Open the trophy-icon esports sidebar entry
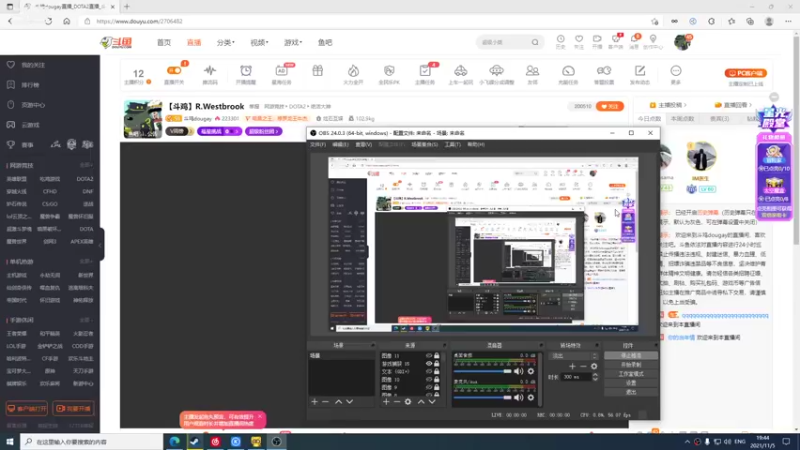The image size is (800, 450). (20, 145)
